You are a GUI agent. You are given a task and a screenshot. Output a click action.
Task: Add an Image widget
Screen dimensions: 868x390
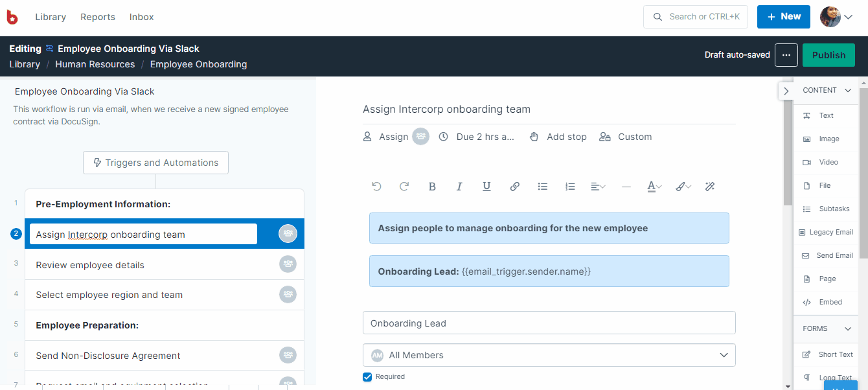(826, 139)
